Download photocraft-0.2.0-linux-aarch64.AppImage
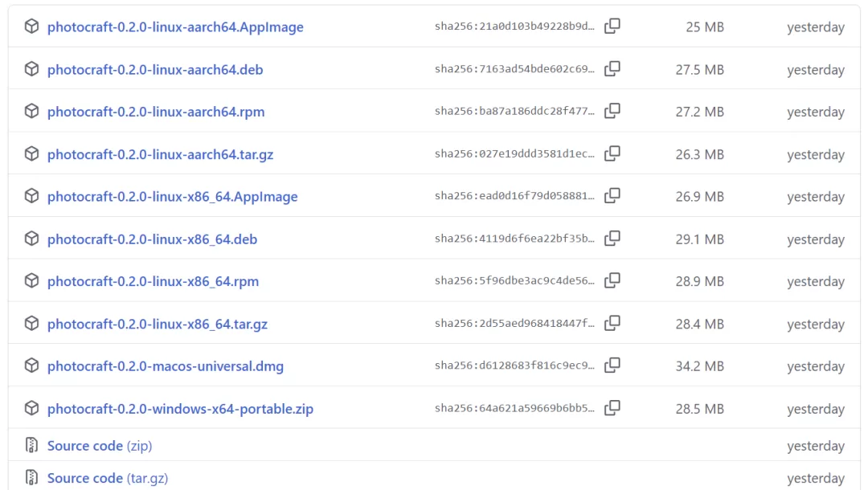Viewport: 868px width, 490px height. click(x=175, y=27)
